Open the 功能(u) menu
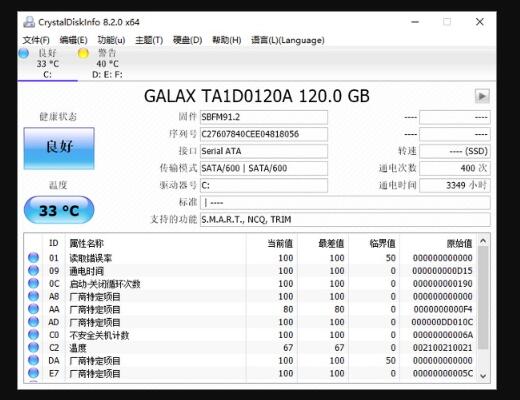Viewport: 520px width, 400px height. click(111, 40)
